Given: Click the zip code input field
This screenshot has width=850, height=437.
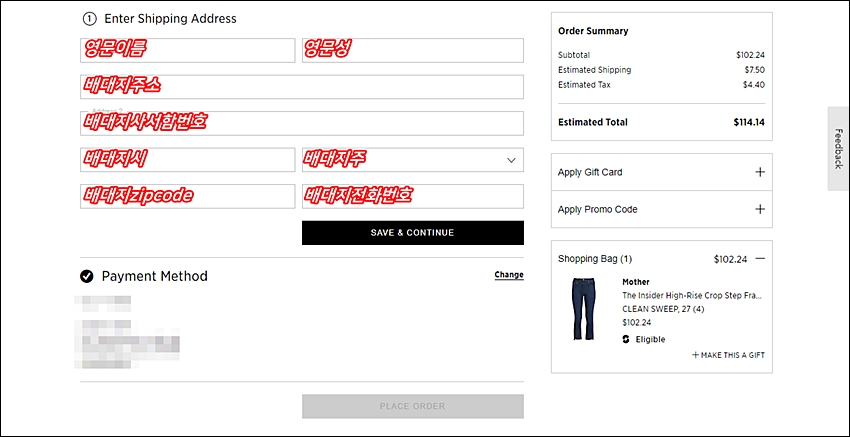Looking at the screenshot, I should click(x=188, y=196).
